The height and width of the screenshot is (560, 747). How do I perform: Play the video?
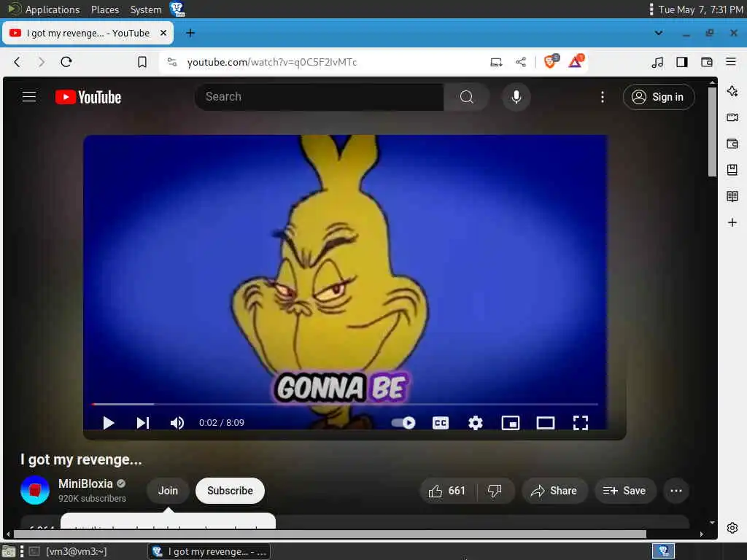click(x=108, y=423)
